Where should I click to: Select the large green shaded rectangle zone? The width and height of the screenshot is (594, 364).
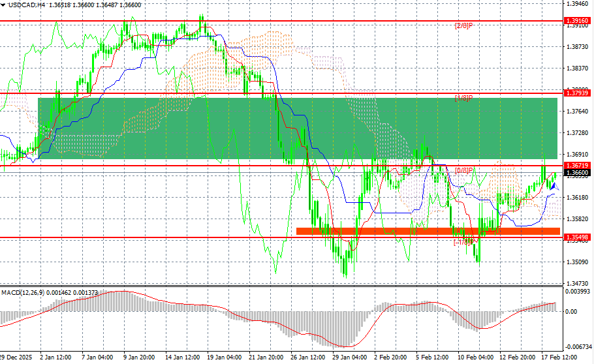(x=298, y=129)
